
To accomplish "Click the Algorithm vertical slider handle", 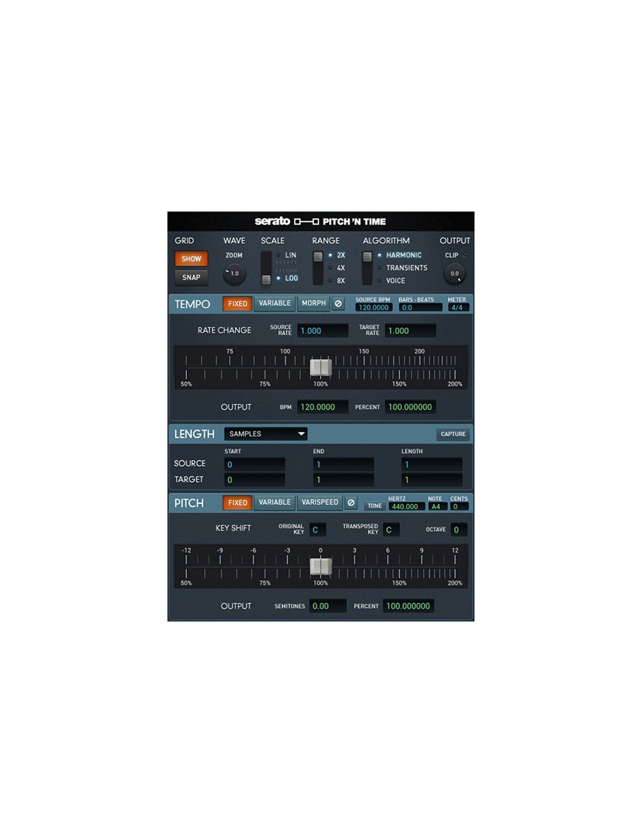I will (367, 257).
